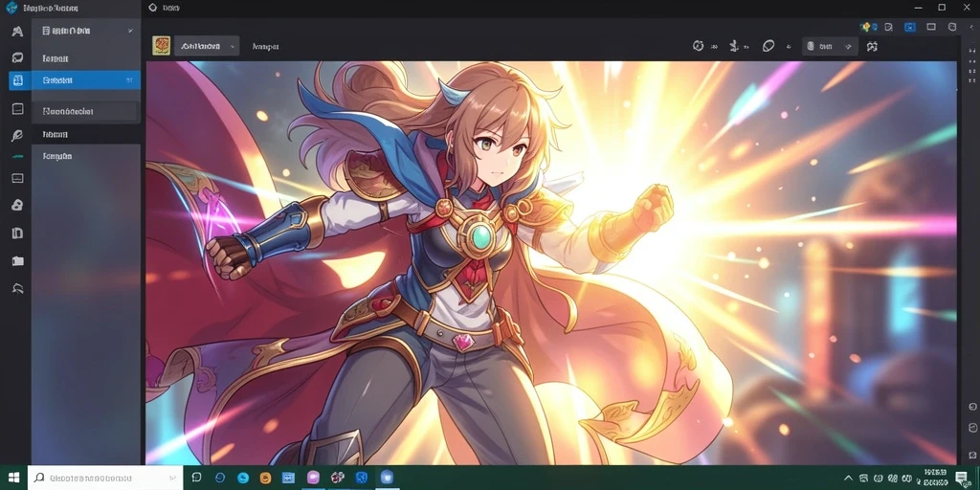This screenshot has width=980, height=490.
Task: Click the note edit icon in upper right row
Action: pyautogui.click(x=889, y=27)
